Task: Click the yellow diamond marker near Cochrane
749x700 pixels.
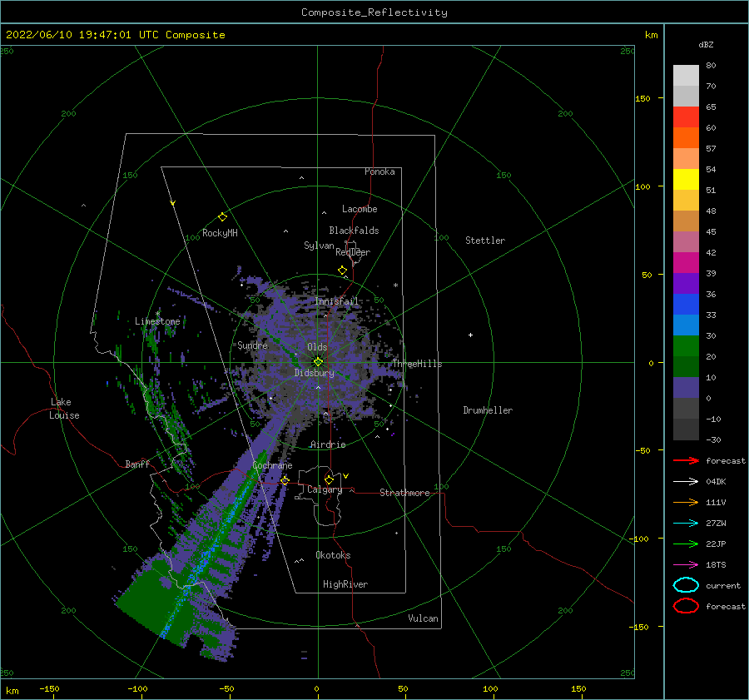Action: 285,480
